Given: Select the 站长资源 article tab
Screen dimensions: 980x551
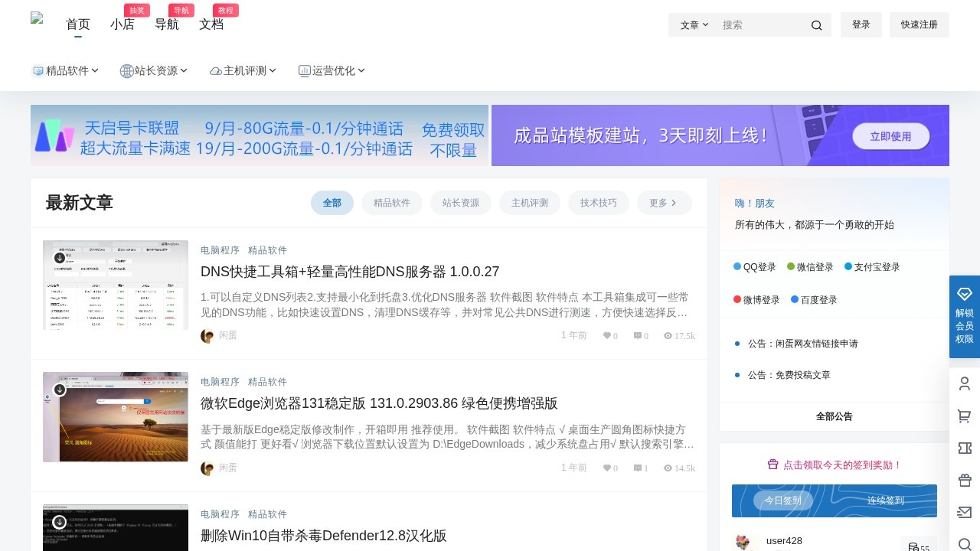Looking at the screenshot, I should (461, 203).
